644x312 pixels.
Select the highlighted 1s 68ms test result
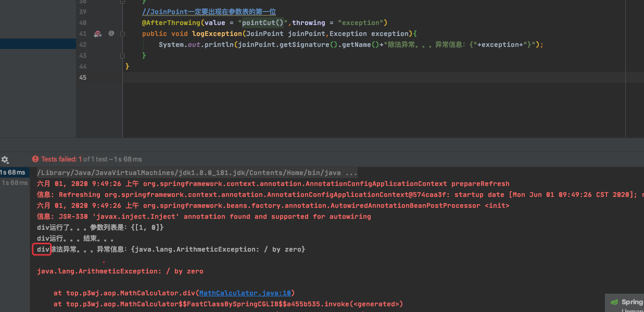coord(13,172)
